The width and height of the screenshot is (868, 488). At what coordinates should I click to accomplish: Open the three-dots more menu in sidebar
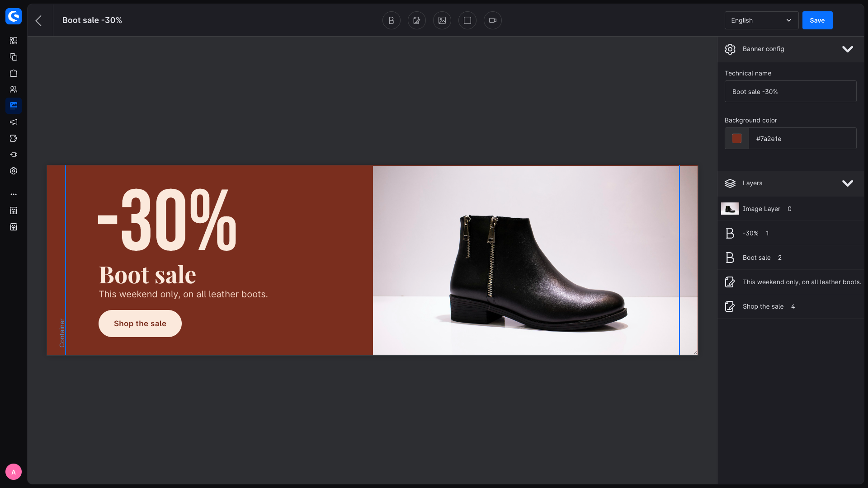pyautogui.click(x=14, y=194)
